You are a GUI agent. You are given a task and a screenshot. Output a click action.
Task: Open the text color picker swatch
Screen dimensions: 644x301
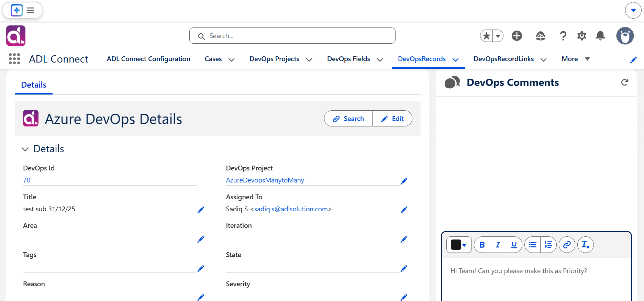[459, 245]
